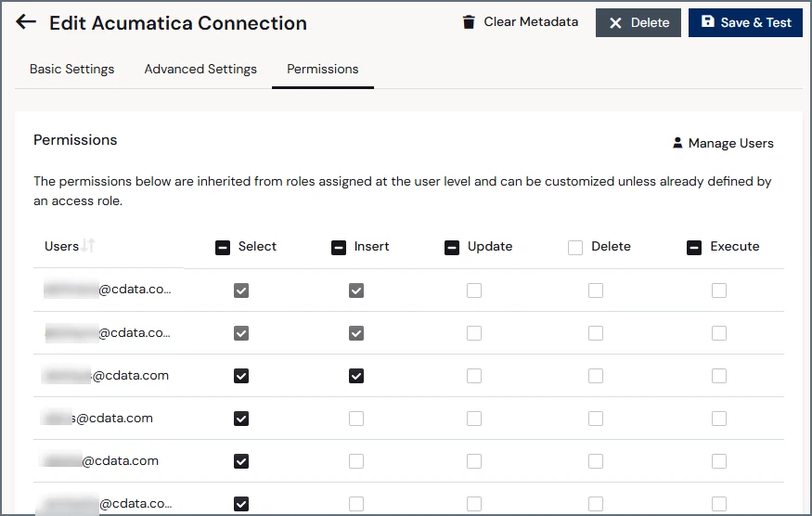Enable Update for the fifth user row
Viewport: 812px width, 516px height.
click(474, 461)
